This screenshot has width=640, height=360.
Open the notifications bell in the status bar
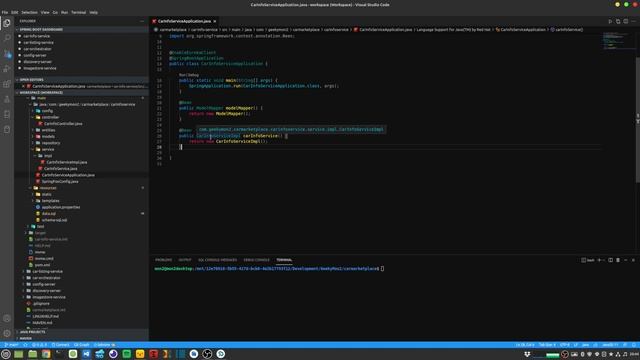(634, 345)
